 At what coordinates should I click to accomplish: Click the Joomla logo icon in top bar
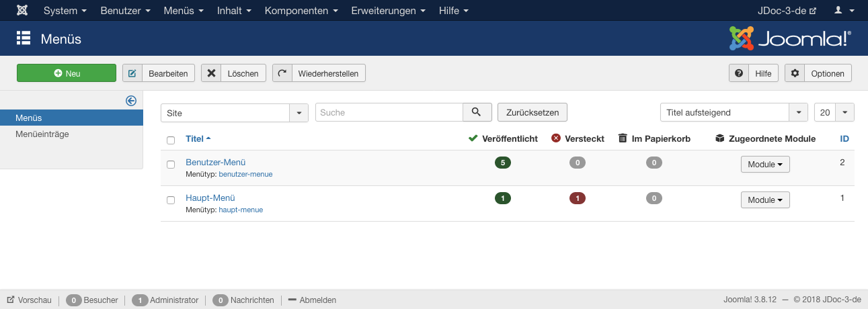click(x=22, y=11)
